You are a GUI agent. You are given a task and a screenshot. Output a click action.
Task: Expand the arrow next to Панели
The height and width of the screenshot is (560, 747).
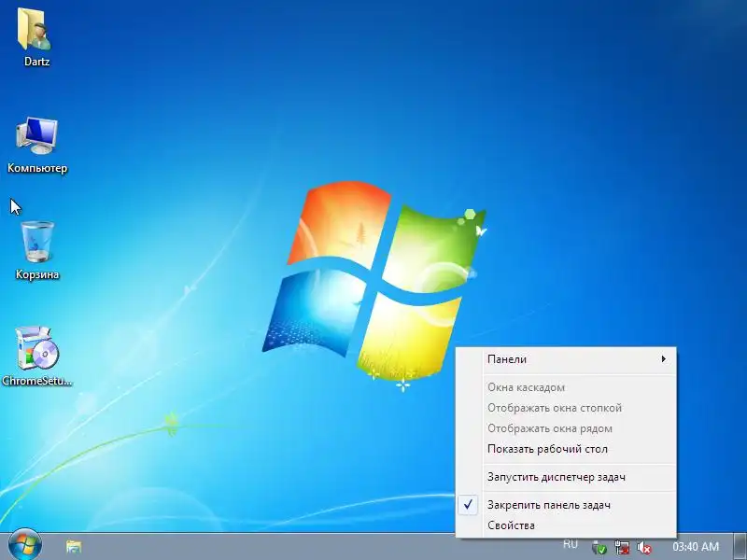click(x=663, y=359)
